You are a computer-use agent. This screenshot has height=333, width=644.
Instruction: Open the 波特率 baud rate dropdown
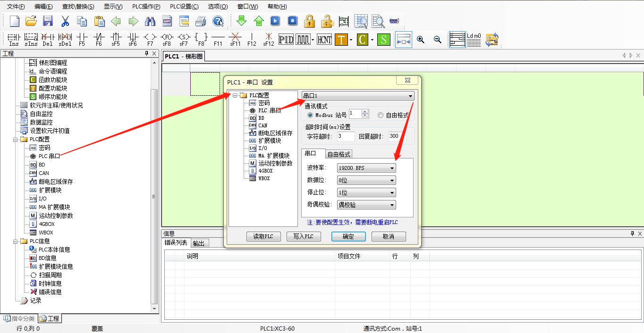[x=392, y=168]
